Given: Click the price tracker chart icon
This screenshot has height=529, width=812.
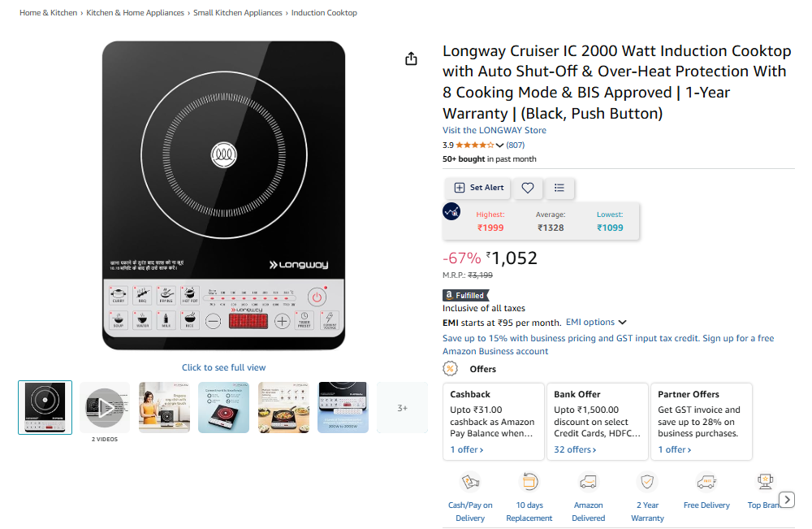Looking at the screenshot, I should [451, 211].
